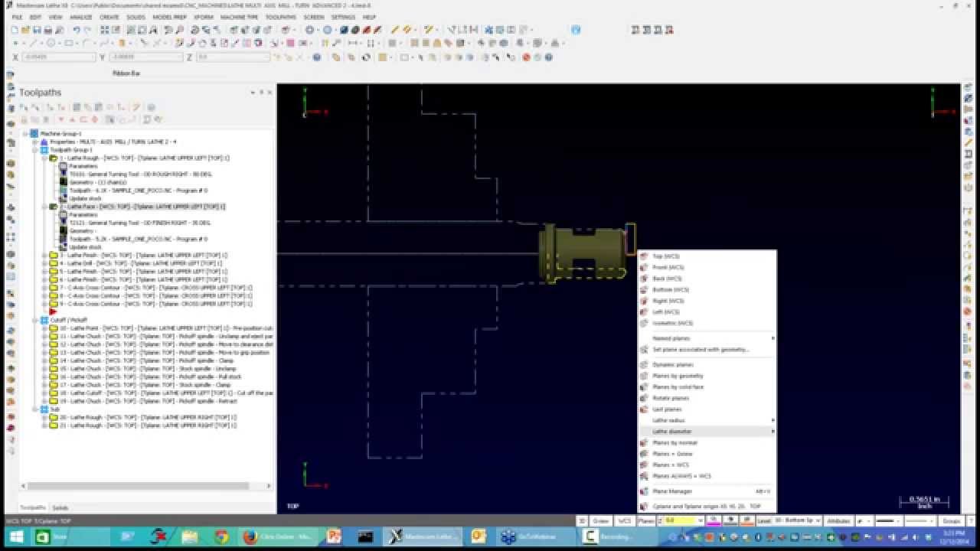Image resolution: width=980 pixels, height=551 pixels.
Task: Expand the Properties - MULTI AXIS MILL/TURN node
Action: tap(35, 142)
